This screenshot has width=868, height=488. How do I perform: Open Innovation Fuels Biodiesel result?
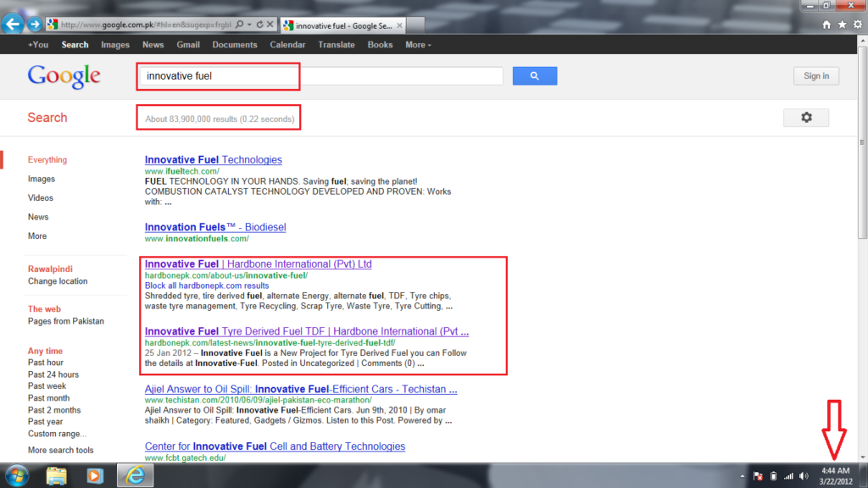pyautogui.click(x=215, y=227)
